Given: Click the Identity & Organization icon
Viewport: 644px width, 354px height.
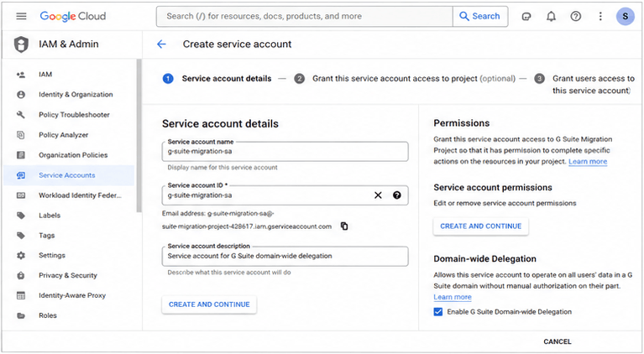Looking at the screenshot, I should [21, 95].
